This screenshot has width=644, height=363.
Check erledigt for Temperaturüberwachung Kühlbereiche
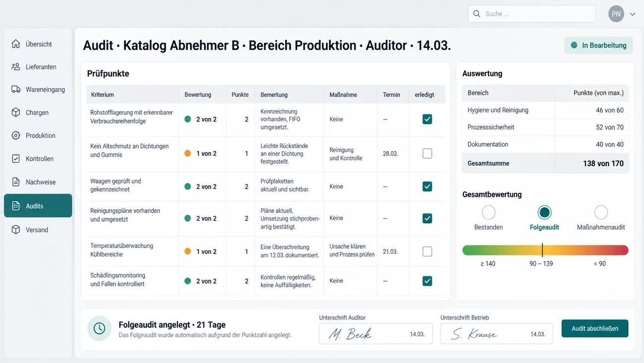click(427, 251)
